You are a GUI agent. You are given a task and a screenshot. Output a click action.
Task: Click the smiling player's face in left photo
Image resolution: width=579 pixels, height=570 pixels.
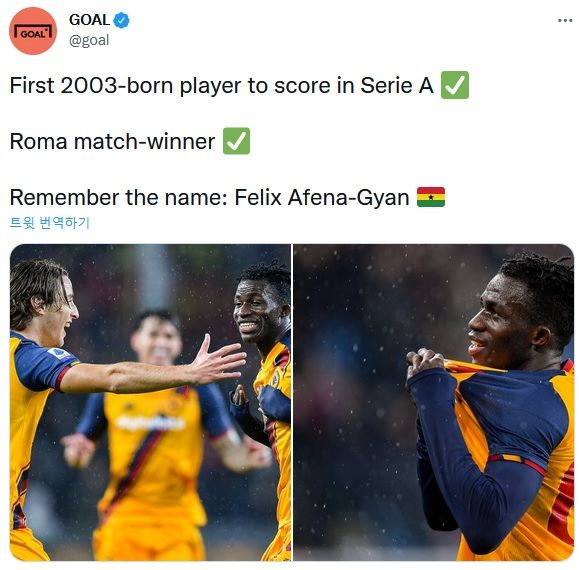tap(253, 308)
